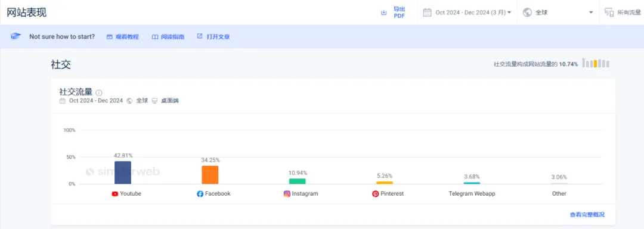The image size is (644, 229).
Task: Click the Facebook axis label
Action: [218, 194]
